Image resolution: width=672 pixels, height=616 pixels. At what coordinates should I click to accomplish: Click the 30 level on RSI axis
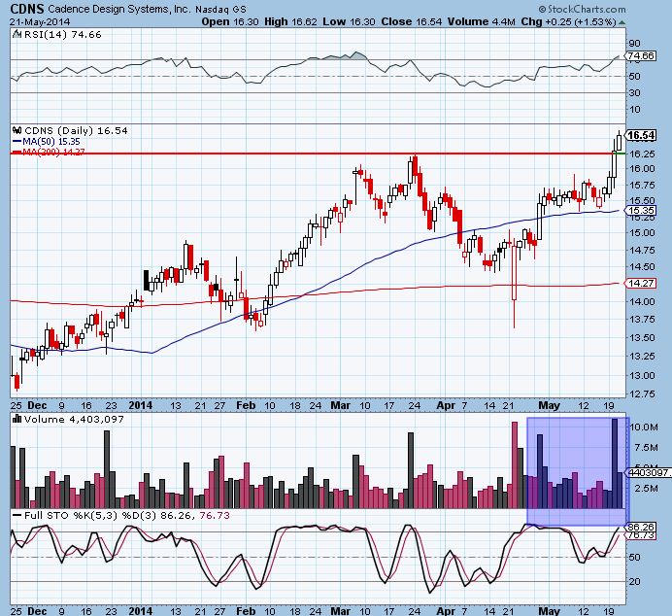(x=635, y=92)
